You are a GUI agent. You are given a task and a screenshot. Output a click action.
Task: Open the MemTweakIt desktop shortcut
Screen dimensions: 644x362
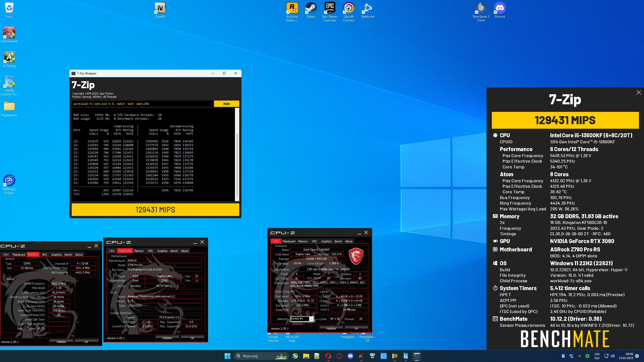click(x=9, y=34)
